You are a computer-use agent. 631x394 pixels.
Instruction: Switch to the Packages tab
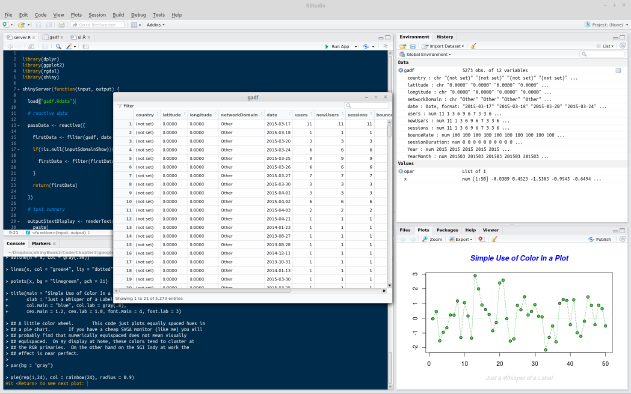point(447,230)
